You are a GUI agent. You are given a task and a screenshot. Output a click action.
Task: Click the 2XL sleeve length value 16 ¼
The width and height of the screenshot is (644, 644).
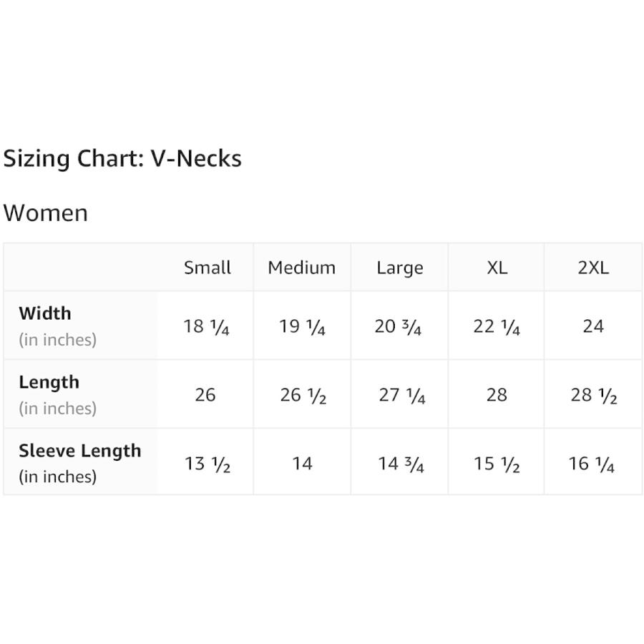tap(592, 464)
